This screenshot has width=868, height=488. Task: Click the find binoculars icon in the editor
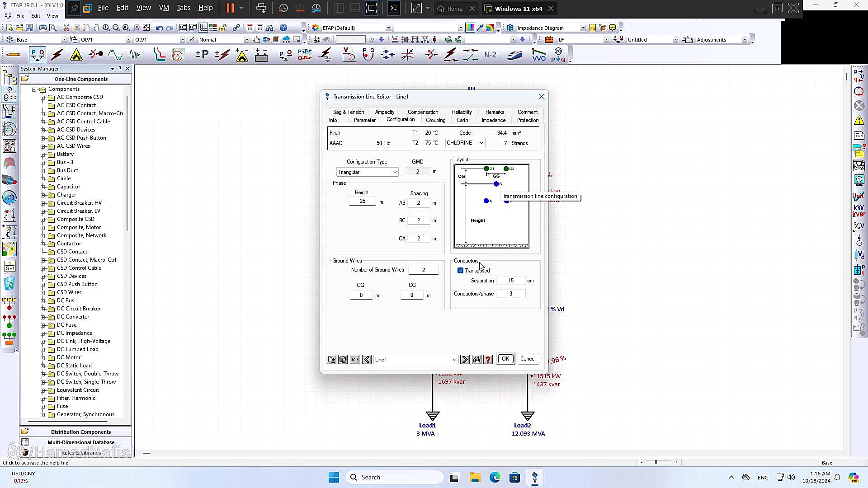click(x=476, y=360)
